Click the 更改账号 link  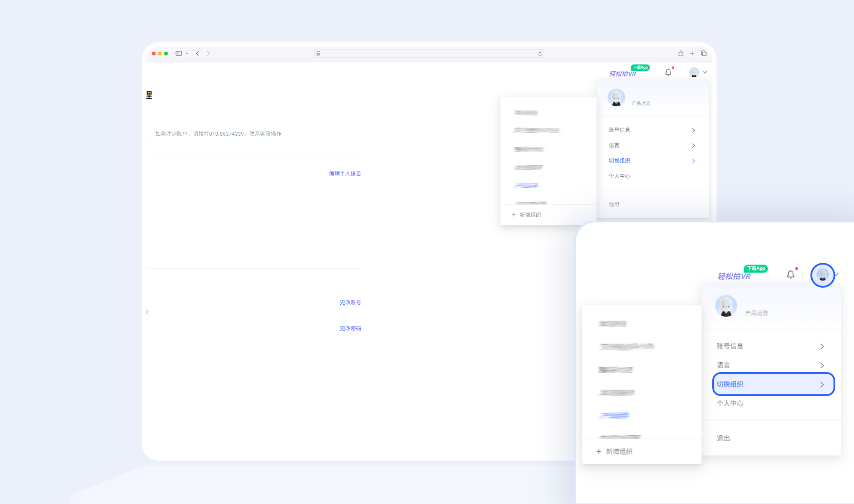[350, 303]
